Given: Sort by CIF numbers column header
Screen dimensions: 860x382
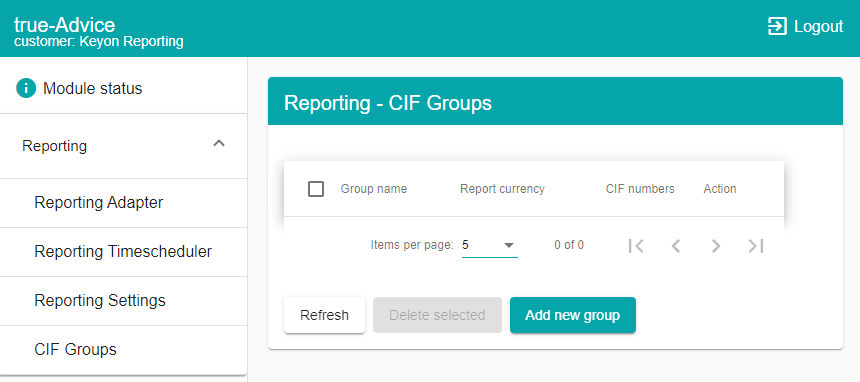Looking at the screenshot, I should pyautogui.click(x=640, y=189).
